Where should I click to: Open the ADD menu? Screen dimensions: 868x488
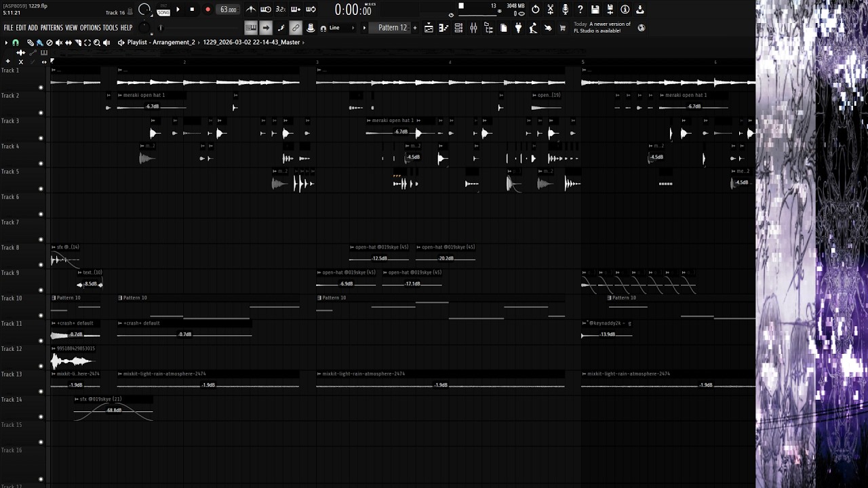tap(33, 28)
